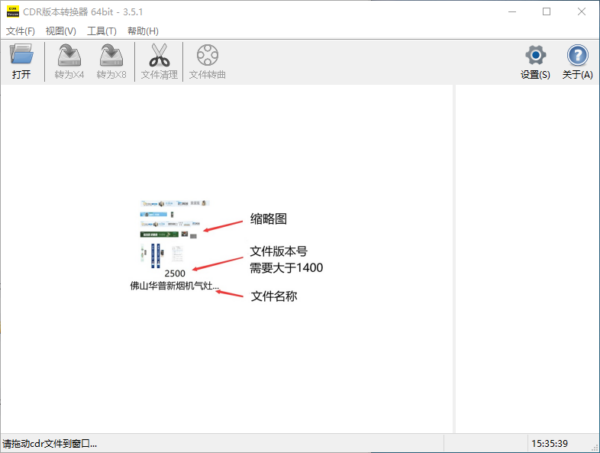
Task: Select the CDR file thumbnail preview
Action: point(174,233)
